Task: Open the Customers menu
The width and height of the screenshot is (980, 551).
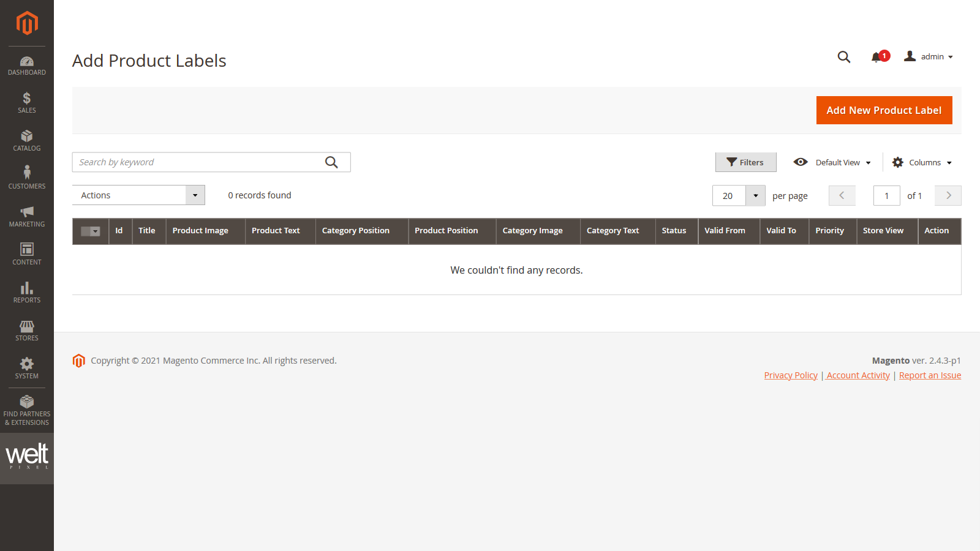Action: click(x=27, y=179)
